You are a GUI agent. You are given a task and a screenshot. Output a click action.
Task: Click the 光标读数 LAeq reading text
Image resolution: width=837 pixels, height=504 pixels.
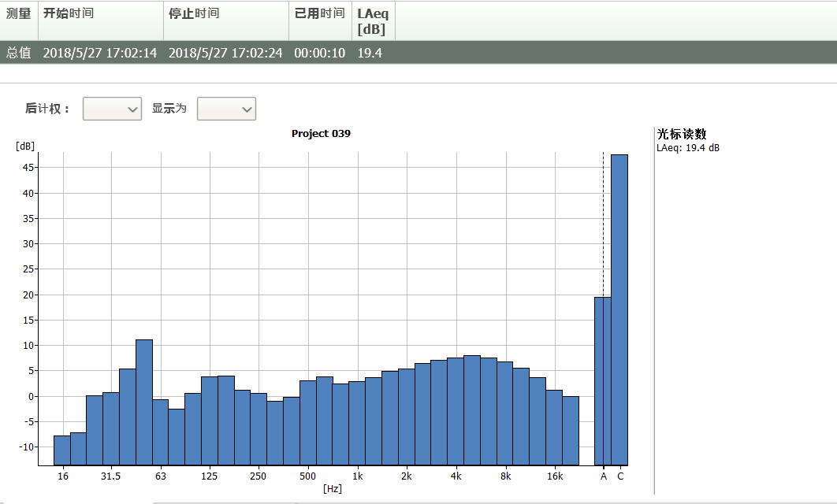tap(688, 147)
